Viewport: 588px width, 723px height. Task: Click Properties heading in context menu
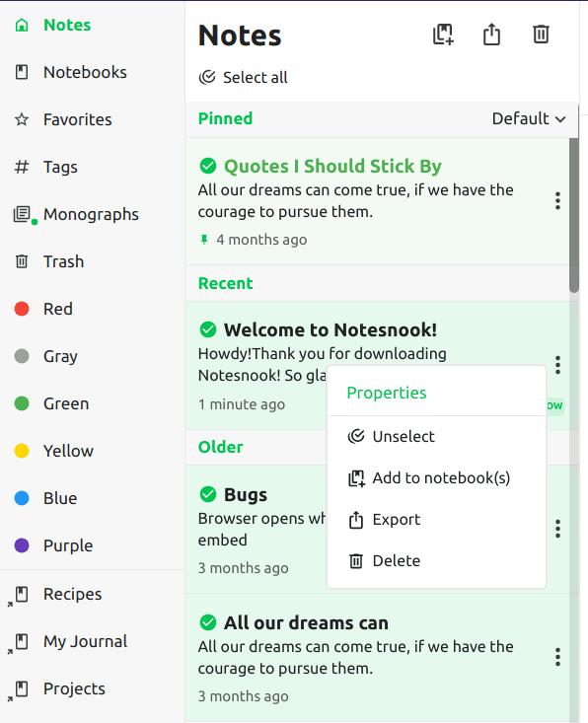pos(387,393)
